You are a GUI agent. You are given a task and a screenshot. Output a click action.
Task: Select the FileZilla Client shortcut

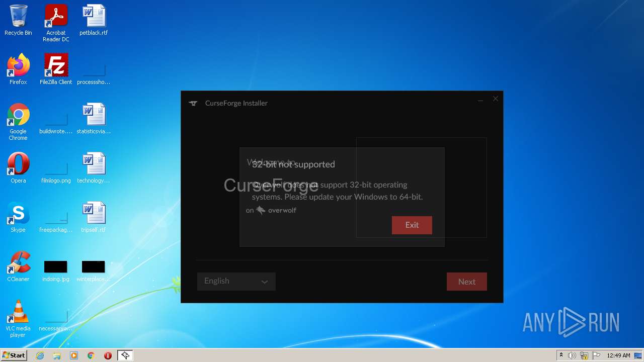coord(56,69)
